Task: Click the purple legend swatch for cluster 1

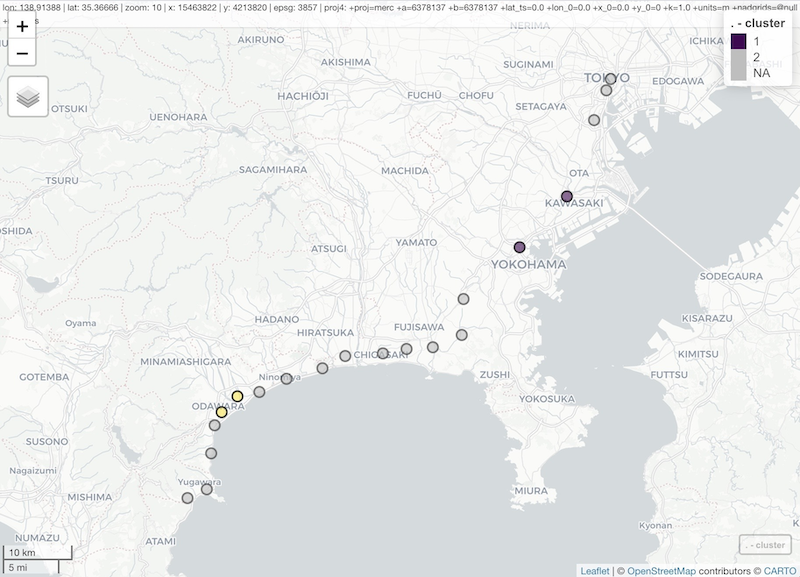Action: (739, 41)
